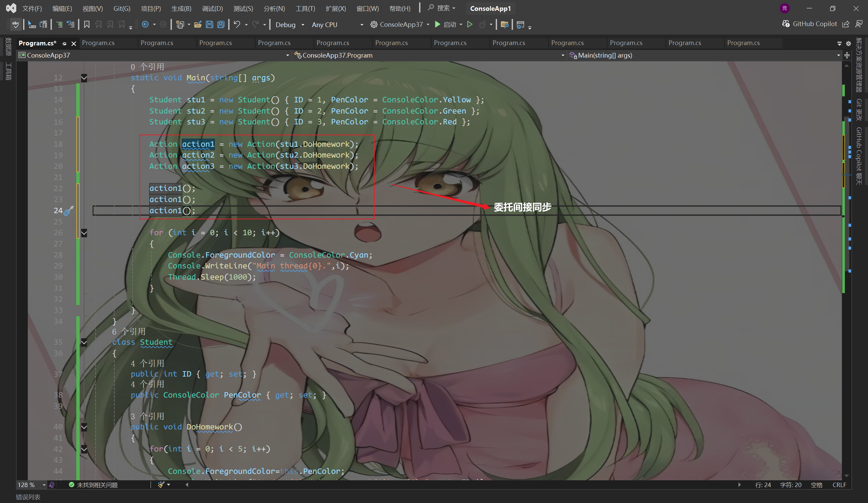Image resolution: width=868 pixels, height=503 pixels.
Task: Comment out the selected lines
Action: pyautogui.click(x=60, y=24)
